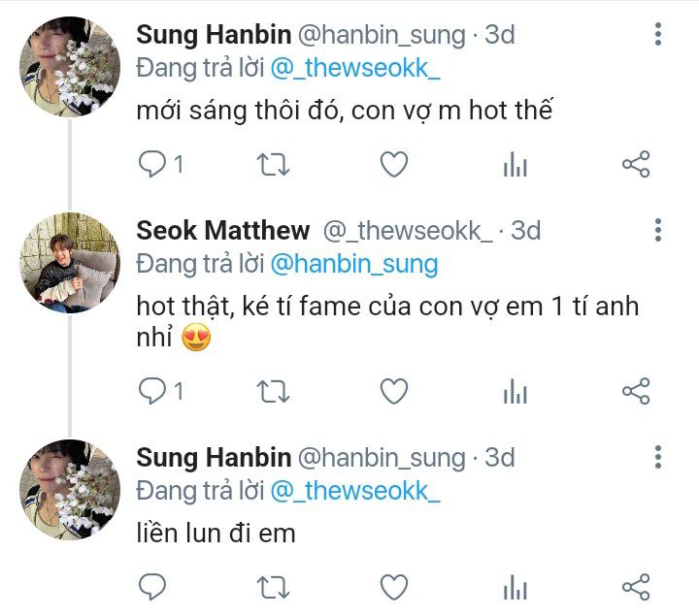The image size is (699, 616).
Task: Open @hanbin_sung mention in Matthew's reply
Action: pos(353,263)
